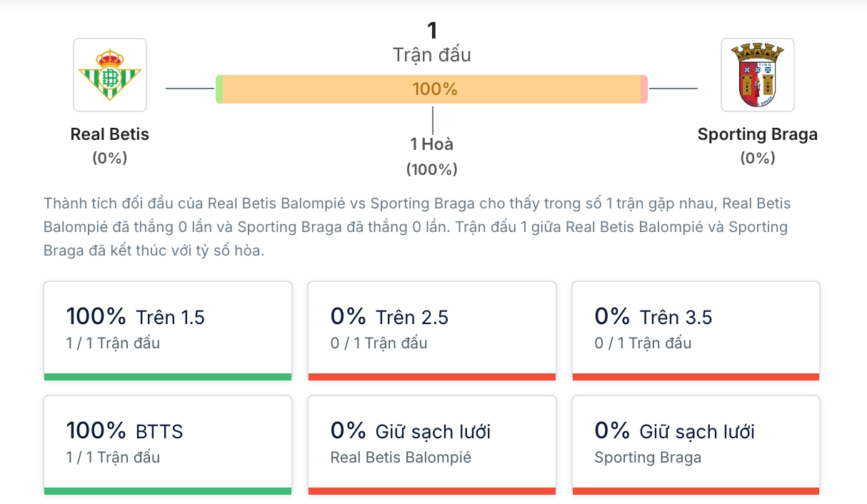This screenshot has height=504, width=867.
Task: Toggle the Giữ sạch lưới card for Real Betis
Action: [431, 444]
